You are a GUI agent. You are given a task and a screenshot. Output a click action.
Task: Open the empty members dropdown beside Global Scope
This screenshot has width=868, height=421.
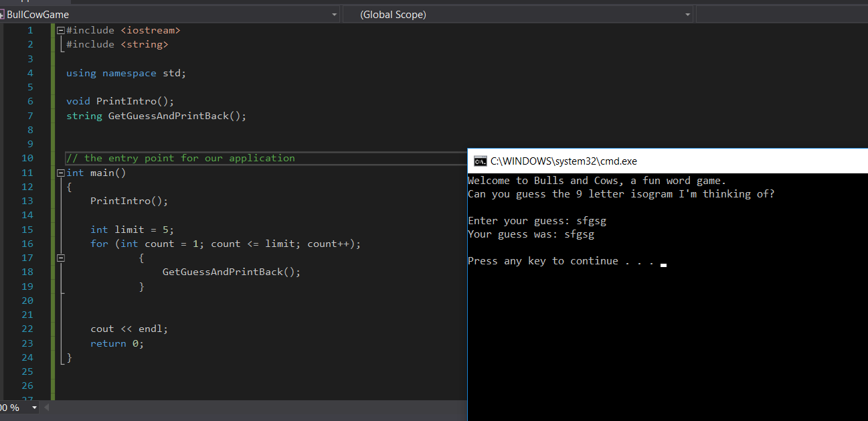pos(782,15)
